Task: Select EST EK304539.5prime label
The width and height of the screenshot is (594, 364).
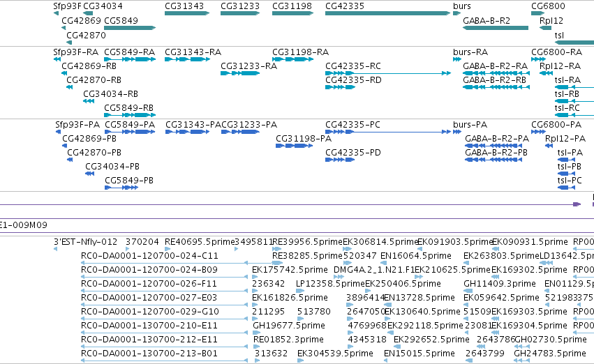Action: coord(335,354)
